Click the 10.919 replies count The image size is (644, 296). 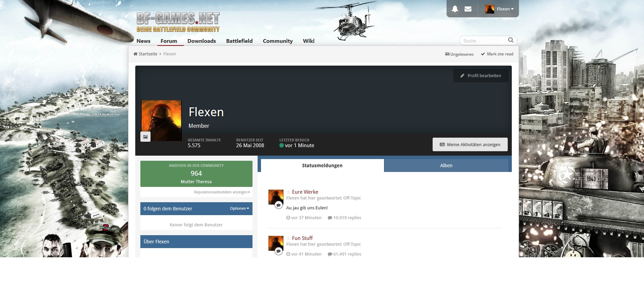[344, 218]
